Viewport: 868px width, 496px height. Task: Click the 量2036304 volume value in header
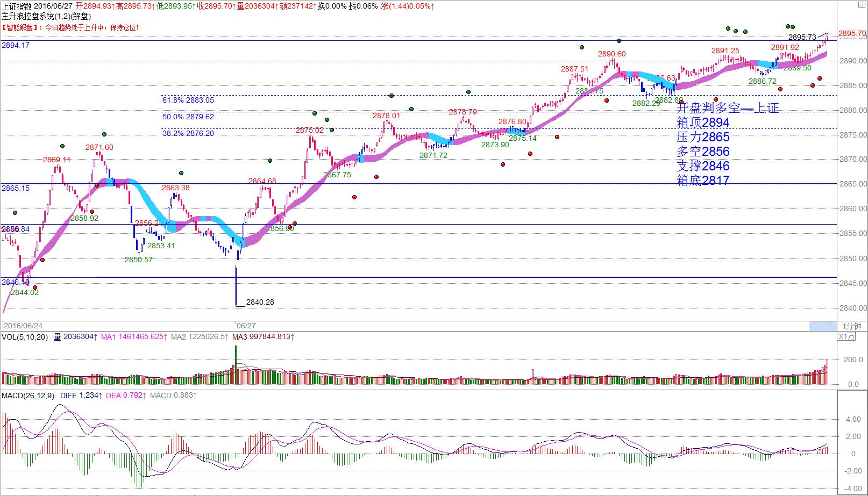click(x=256, y=6)
